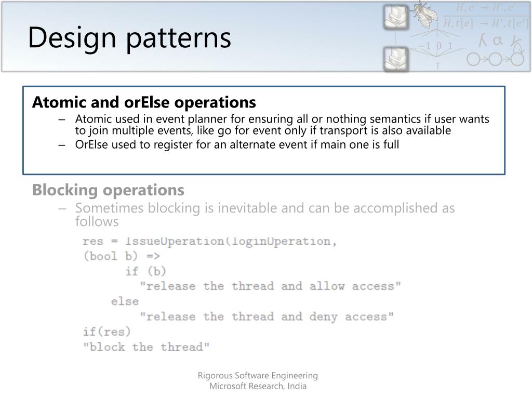Click the 'Blocking operations' heading
Image resolution: width=532 pixels, height=399 pixels.
[108, 190]
